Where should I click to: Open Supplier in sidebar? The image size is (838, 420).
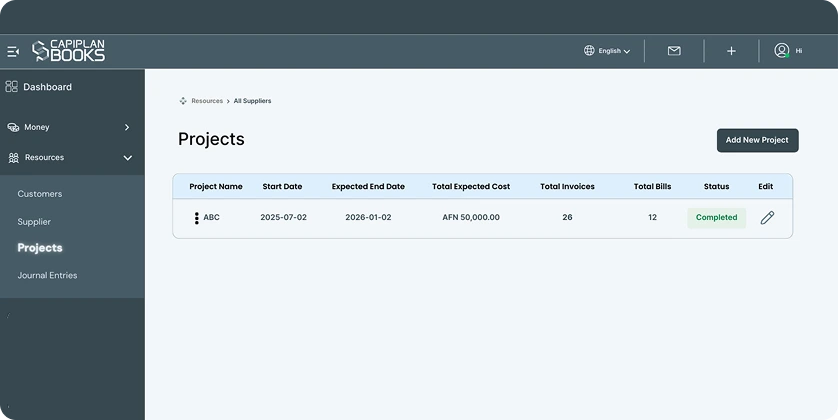[34, 222]
